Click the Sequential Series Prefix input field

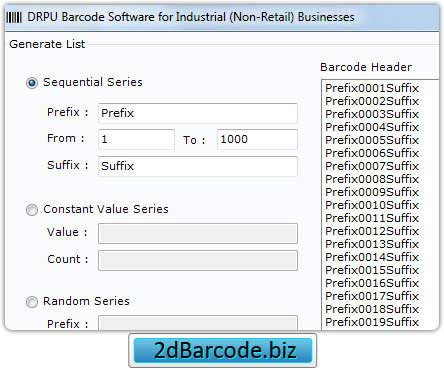pos(198,113)
